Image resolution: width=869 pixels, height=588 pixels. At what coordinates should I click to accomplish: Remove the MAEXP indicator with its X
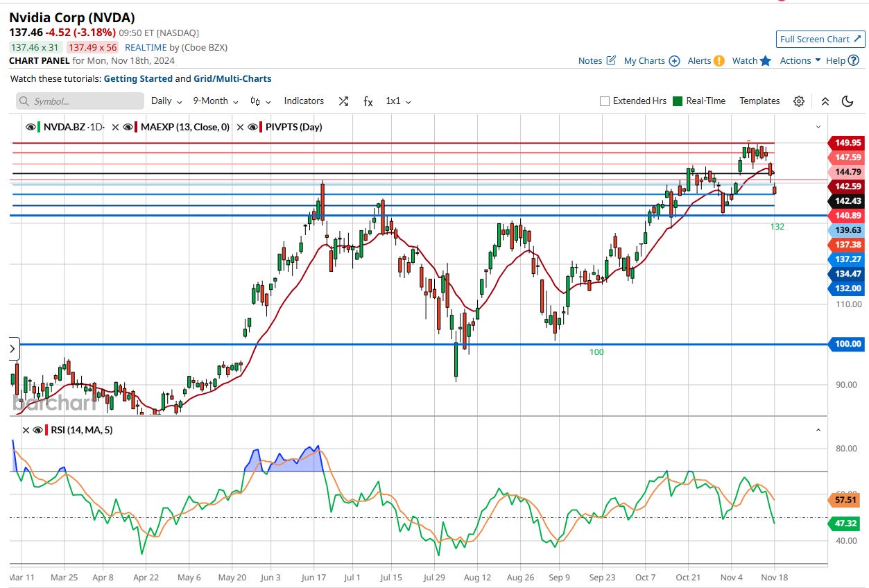[117, 127]
